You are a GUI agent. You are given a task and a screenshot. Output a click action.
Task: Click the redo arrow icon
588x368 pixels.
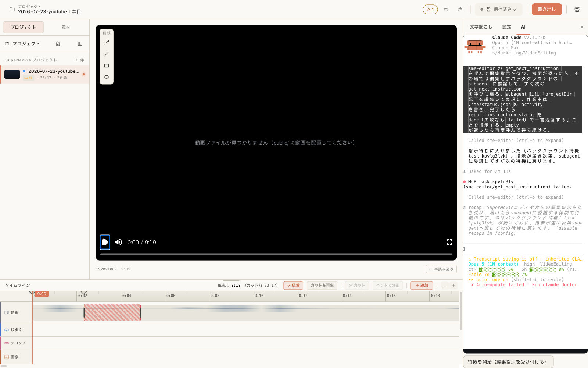pos(460,10)
